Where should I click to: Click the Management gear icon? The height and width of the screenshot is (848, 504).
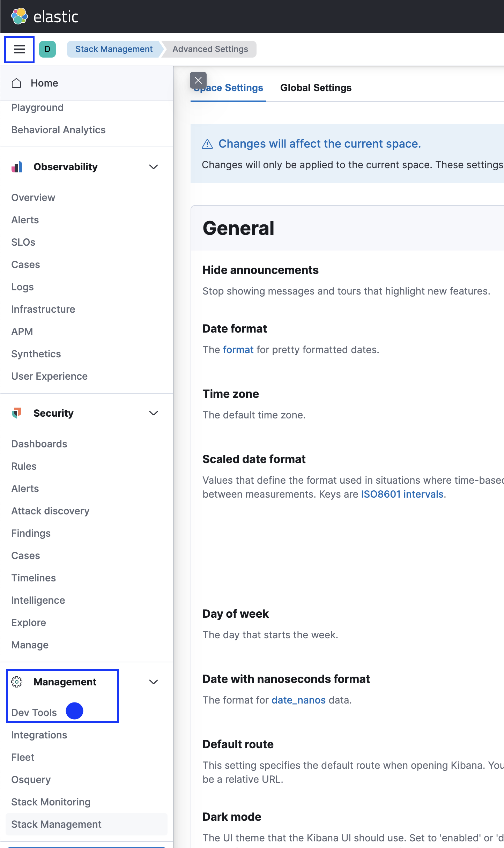point(17,682)
